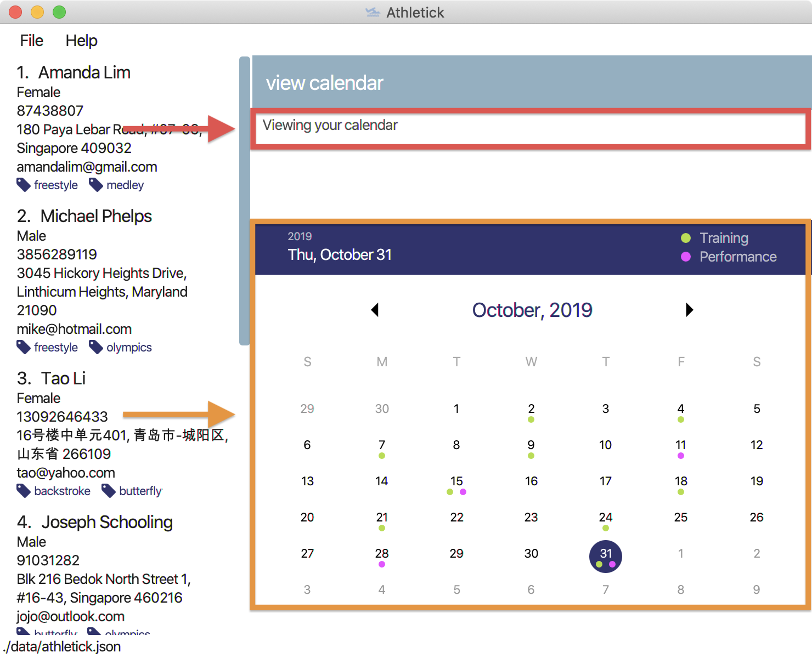Click the address 'Singapore 409032'
812x658 pixels.
tap(74, 148)
